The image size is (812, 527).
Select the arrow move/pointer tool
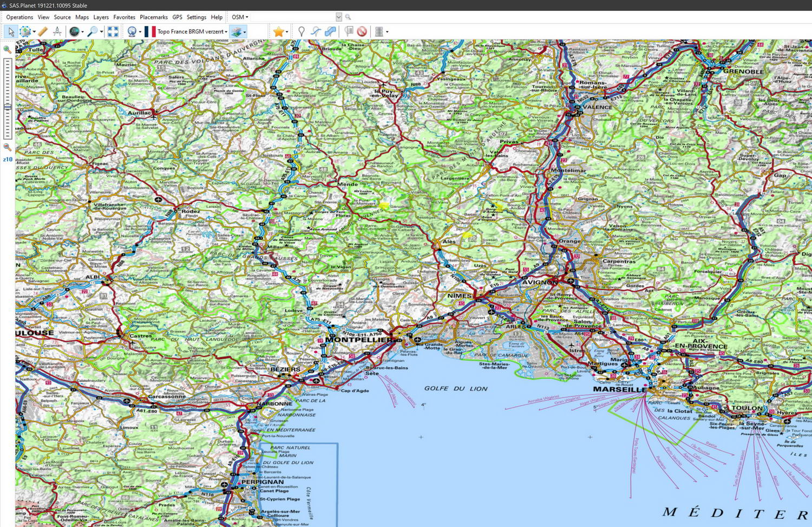[10, 32]
